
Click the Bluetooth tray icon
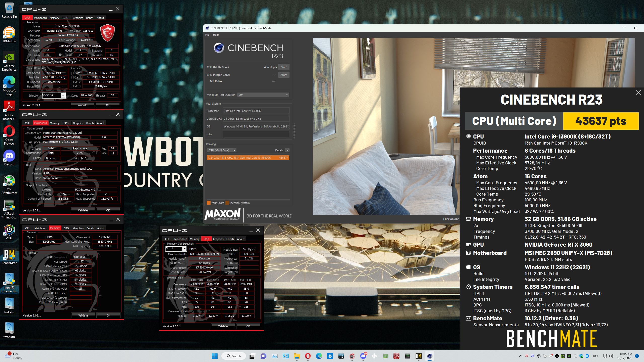(x=587, y=356)
